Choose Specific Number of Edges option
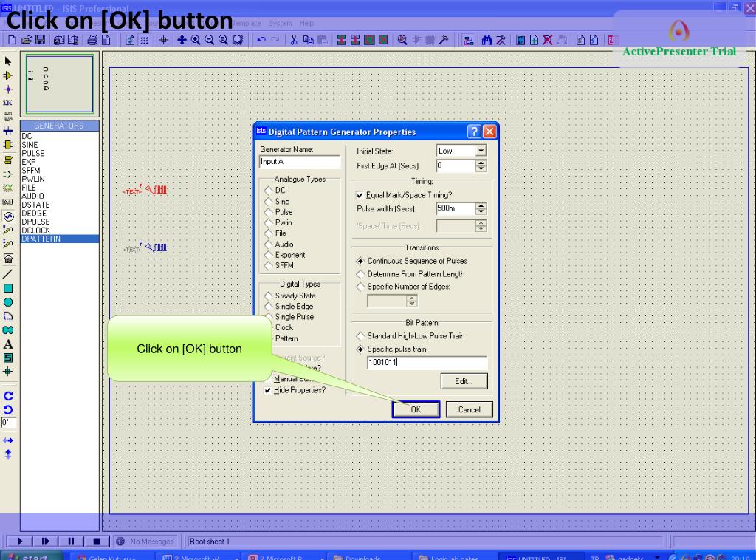Viewport: 756px width, 560px height. pyautogui.click(x=360, y=287)
